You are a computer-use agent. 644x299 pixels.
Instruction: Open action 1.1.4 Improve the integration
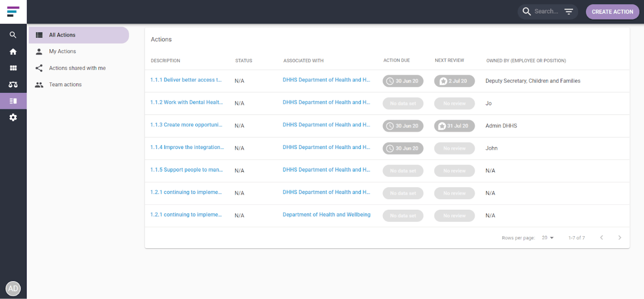pyautogui.click(x=187, y=147)
